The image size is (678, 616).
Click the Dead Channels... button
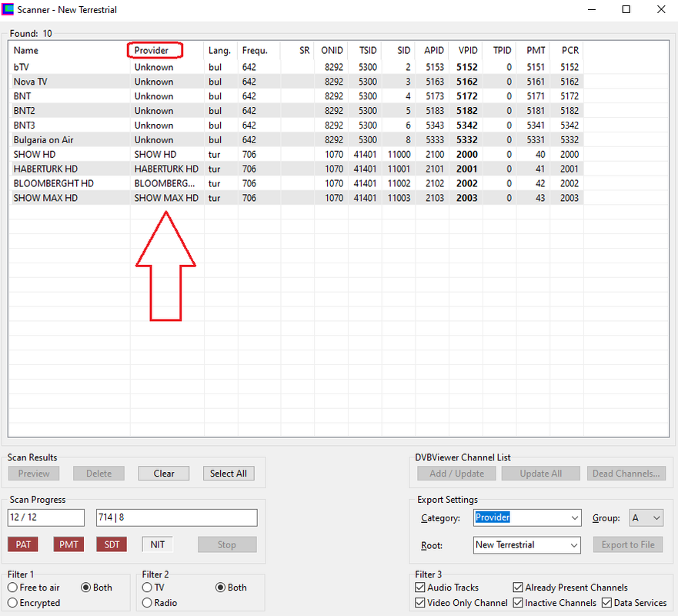[x=626, y=474]
